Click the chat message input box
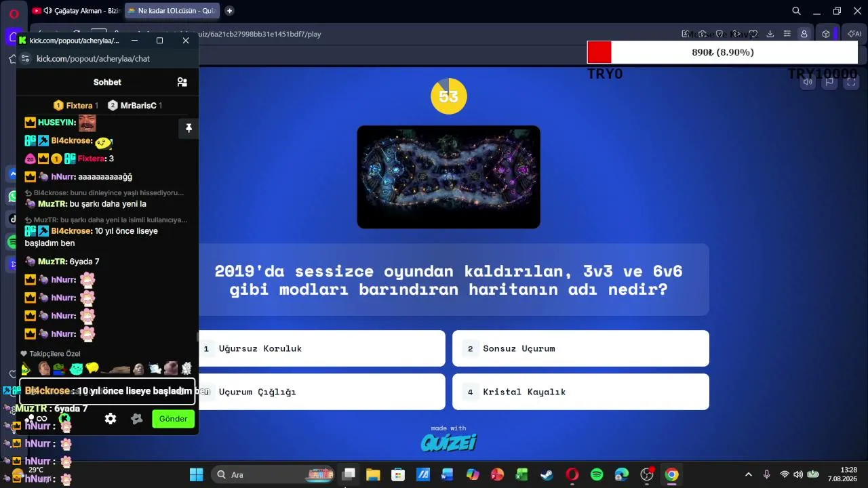868x488 pixels. [x=108, y=391]
